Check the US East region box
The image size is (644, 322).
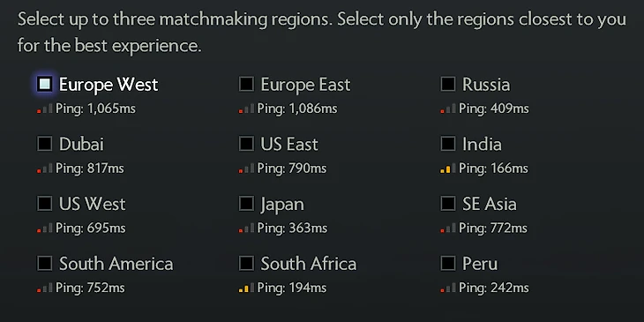246,144
